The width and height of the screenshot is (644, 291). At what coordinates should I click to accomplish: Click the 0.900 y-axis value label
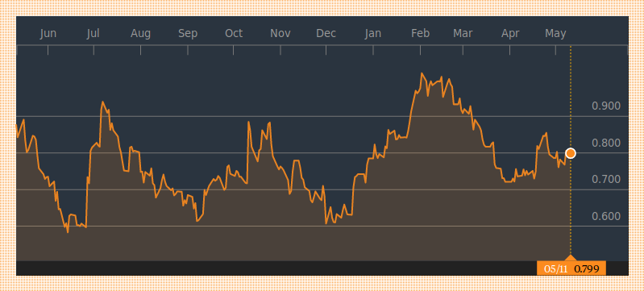[x=606, y=106]
